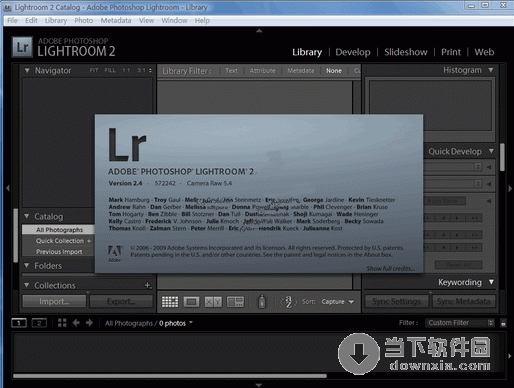The height and width of the screenshot is (388, 514).
Task: Open the Metadata menu
Action: click(x=116, y=21)
